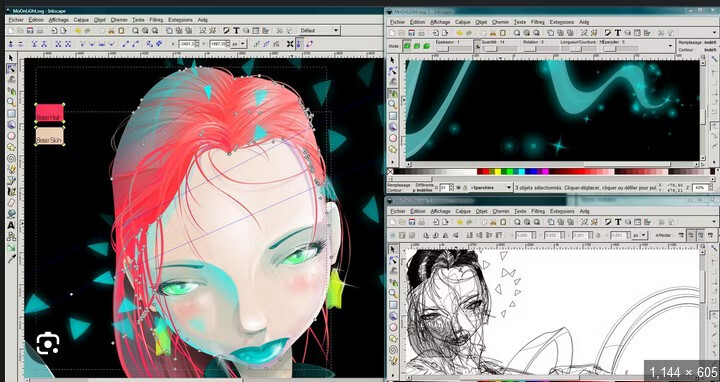Image resolution: width=720 pixels, height=382 pixels.
Task: Pick the Spiral tool in the main window
Action: click(11, 158)
